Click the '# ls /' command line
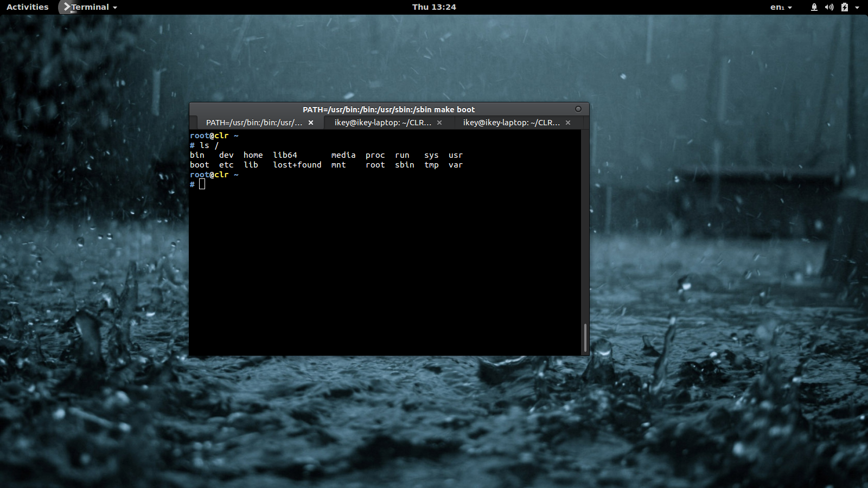The height and width of the screenshot is (488, 868). [x=205, y=145]
